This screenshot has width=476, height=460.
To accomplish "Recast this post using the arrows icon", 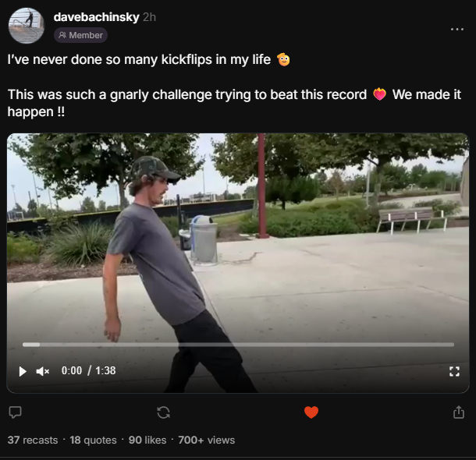I will 163,412.
